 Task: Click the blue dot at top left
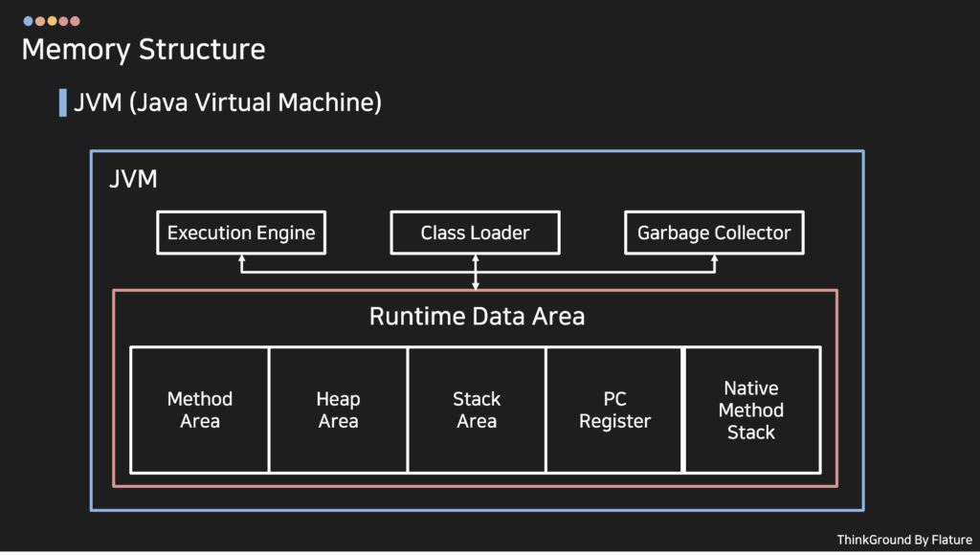coord(28,21)
